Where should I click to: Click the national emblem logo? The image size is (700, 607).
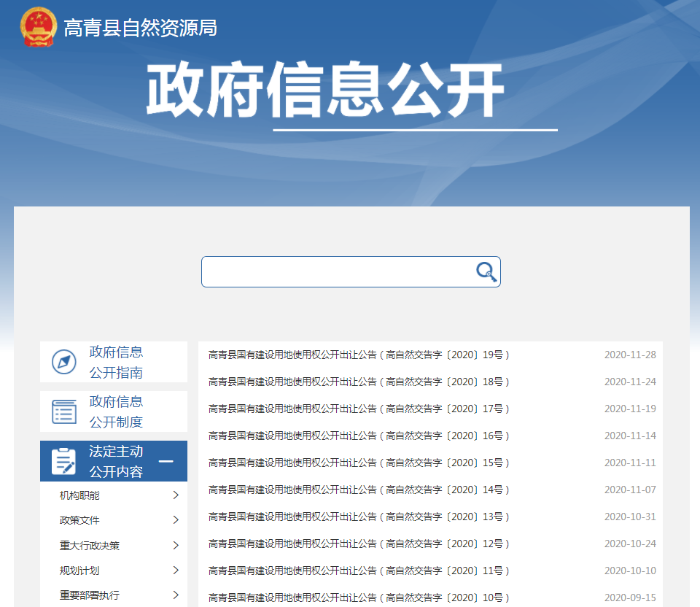tap(38, 28)
